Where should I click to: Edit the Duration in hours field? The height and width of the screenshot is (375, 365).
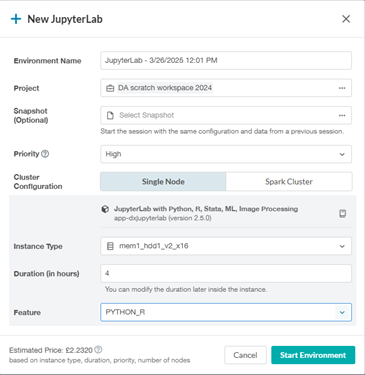226,273
